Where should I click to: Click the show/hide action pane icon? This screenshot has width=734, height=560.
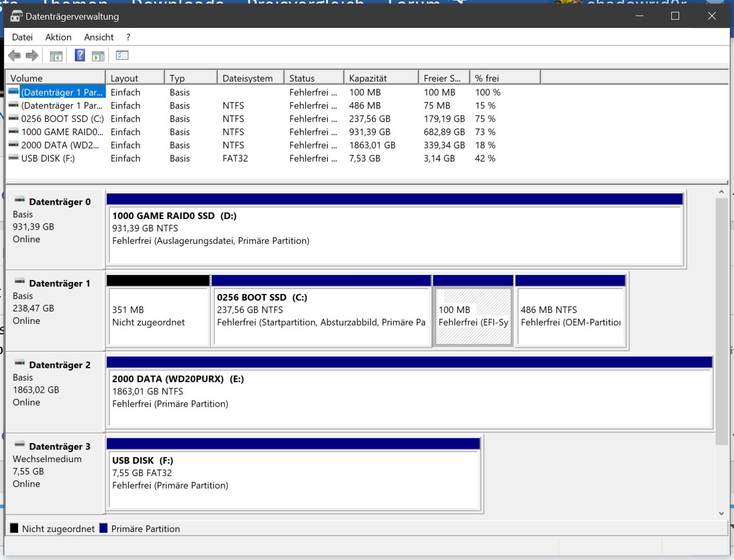click(98, 56)
